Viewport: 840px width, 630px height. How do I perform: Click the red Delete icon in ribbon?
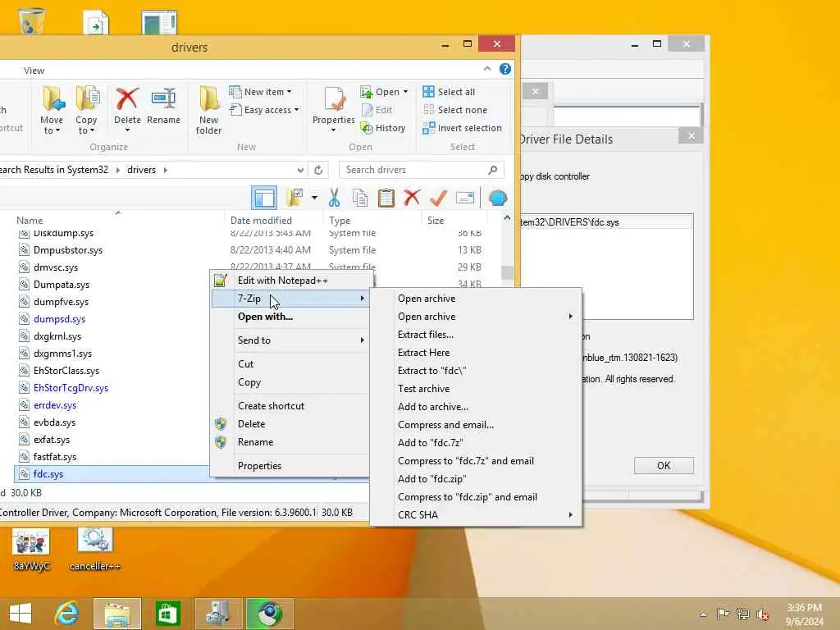coord(127,110)
